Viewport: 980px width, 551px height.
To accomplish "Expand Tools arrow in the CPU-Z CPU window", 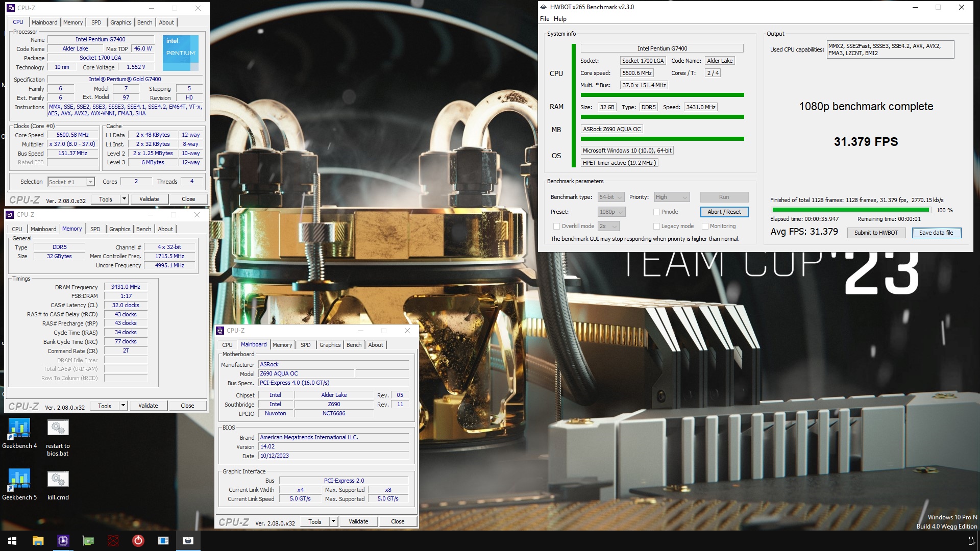I will pyautogui.click(x=124, y=199).
